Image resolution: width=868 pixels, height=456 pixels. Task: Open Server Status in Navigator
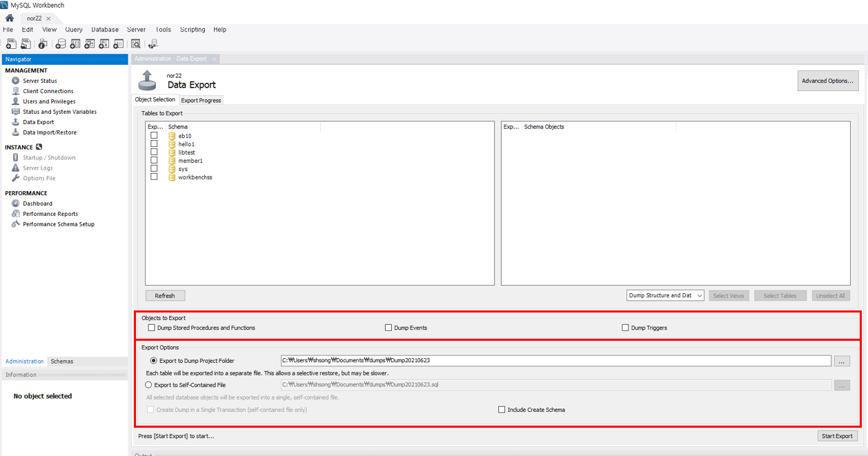tap(39, 81)
